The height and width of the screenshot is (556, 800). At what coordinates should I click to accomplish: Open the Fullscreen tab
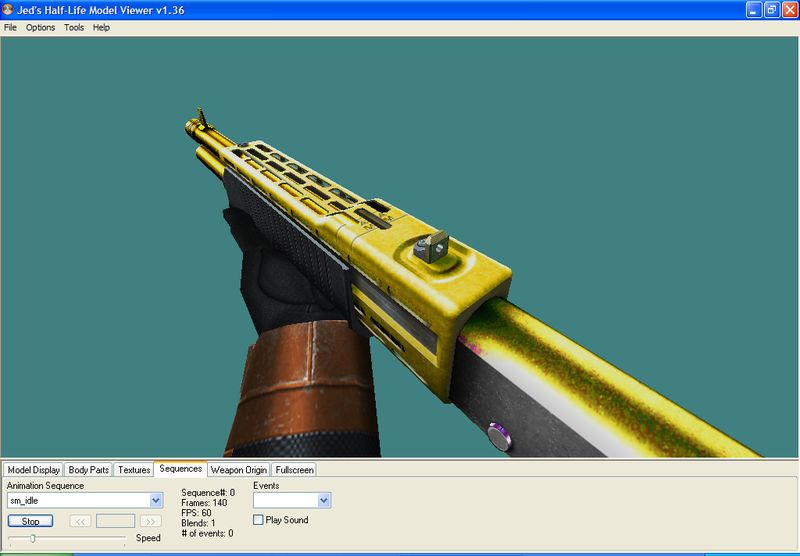pos(294,470)
